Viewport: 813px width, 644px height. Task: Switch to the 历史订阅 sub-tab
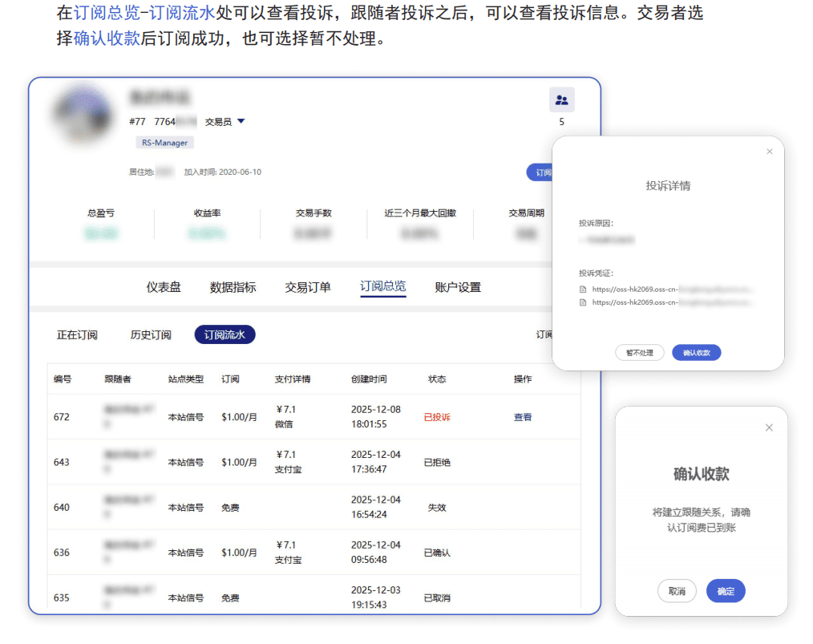click(x=151, y=335)
